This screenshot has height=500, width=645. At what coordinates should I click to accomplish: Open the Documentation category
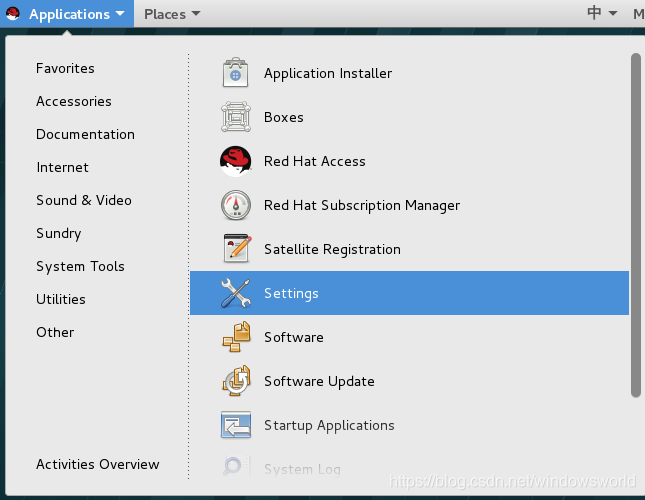[x=85, y=134]
